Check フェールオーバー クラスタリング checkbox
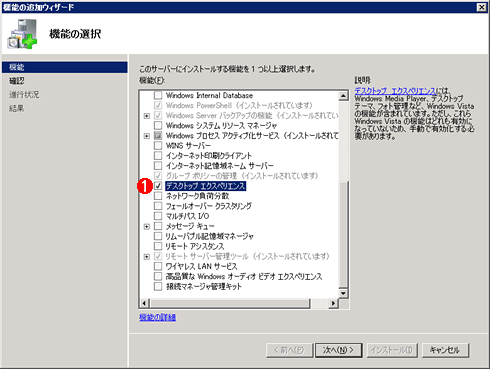This screenshot has width=490, height=369. 158,206
